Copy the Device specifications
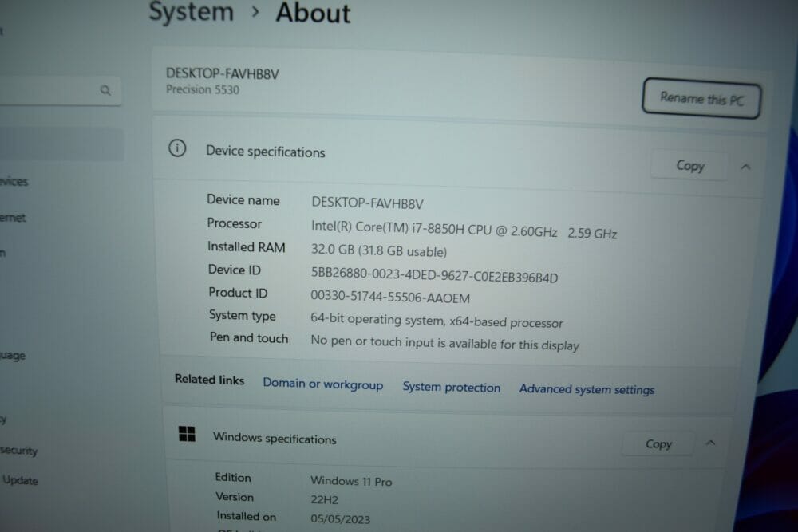The image size is (798, 532). 689,166
